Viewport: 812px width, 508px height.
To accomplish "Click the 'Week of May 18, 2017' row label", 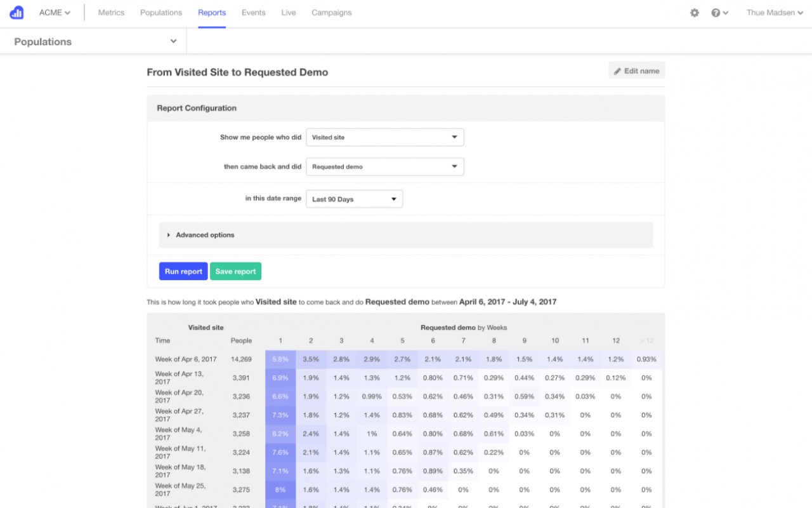I will [x=180, y=471].
